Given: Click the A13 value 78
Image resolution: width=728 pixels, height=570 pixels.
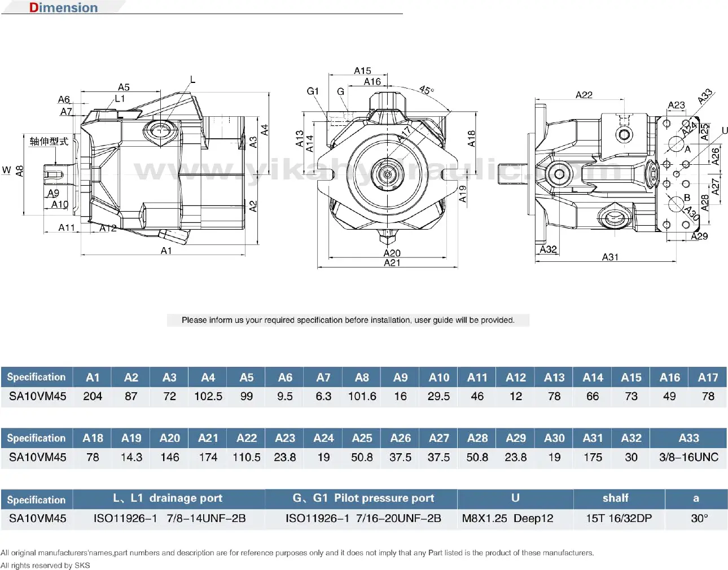Looking at the screenshot, I should 554,396.
